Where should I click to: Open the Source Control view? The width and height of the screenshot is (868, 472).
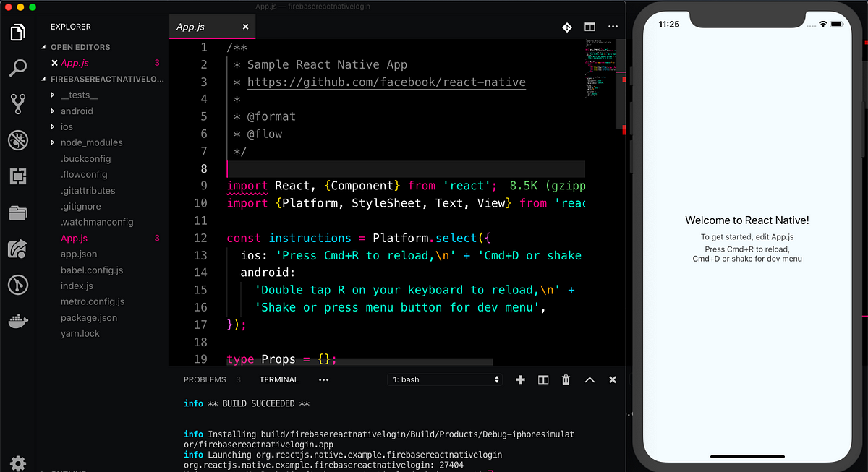pos(18,103)
